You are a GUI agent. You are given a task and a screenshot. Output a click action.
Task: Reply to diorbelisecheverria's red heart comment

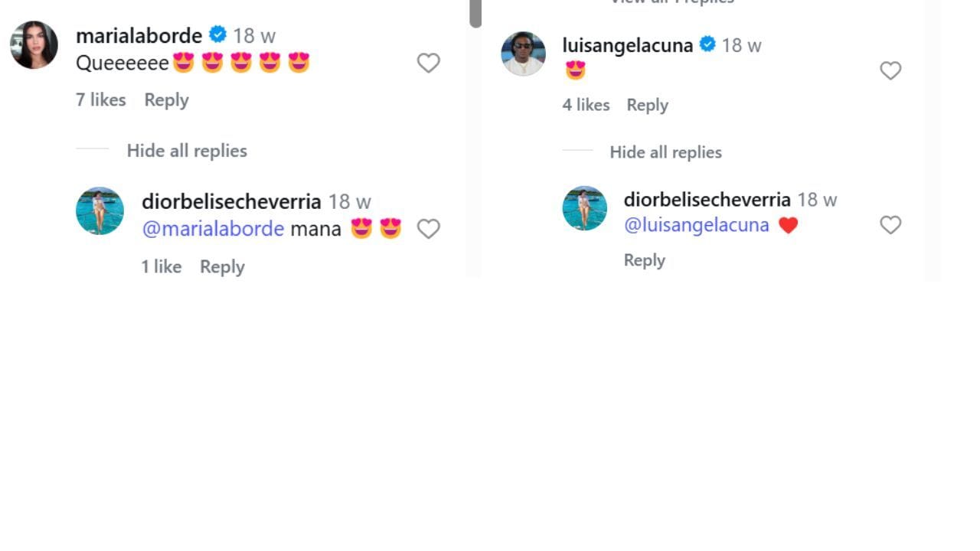coord(644,260)
